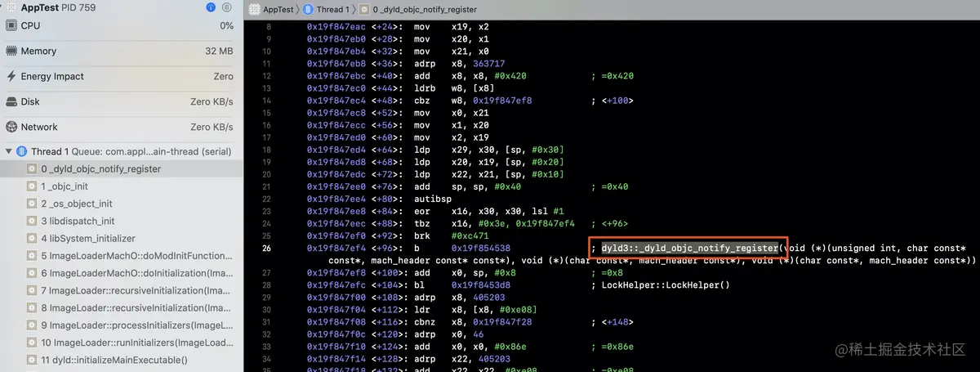The width and height of the screenshot is (980, 372).
Task: Select stack frame 0 _dyld_objc_notify_register
Action: tap(121, 168)
